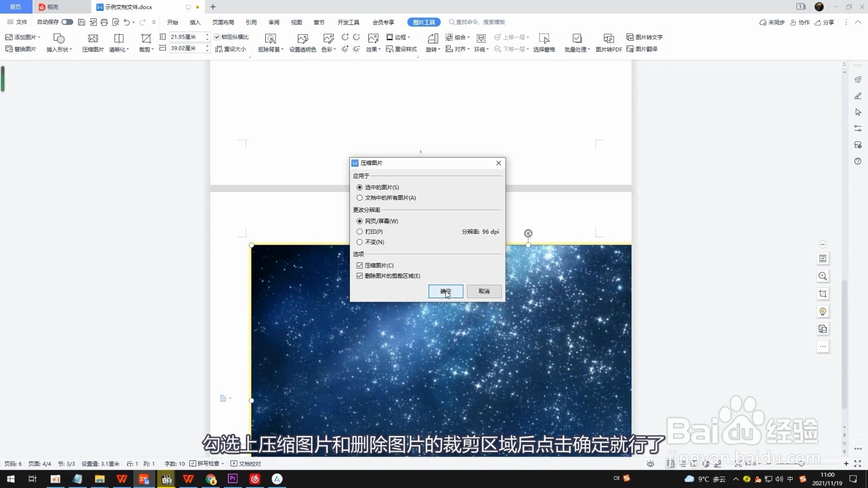868x488 pixels.
Task: Click the 压缩图片 (Compress Picture) ribbon icon
Action: tap(93, 42)
